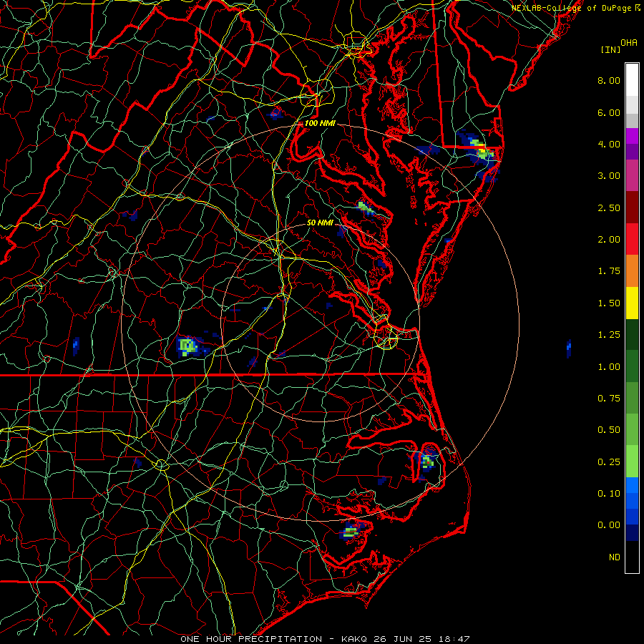This screenshot has width=644, height=644.
Task: Pick the white swatch on the color scale
Action: pos(632,80)
